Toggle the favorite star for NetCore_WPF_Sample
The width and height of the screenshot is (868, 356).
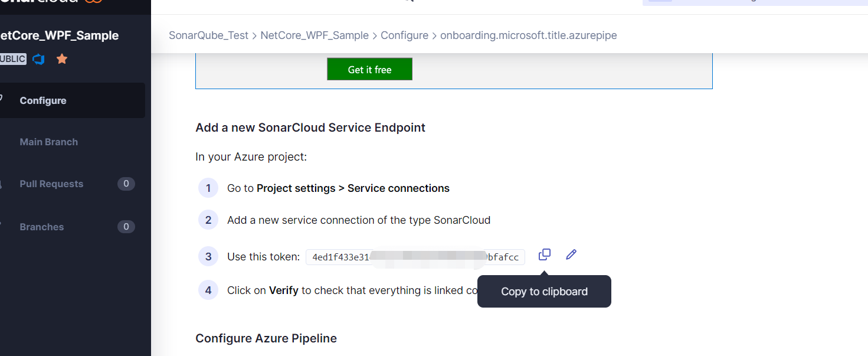[x=61, y=58]
